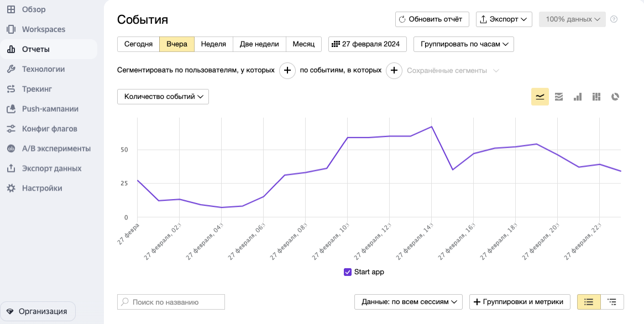Switch to pie chart view
The width and height of the screenshot is (644, 324).
pyautogui.click(x=615, y=97)
